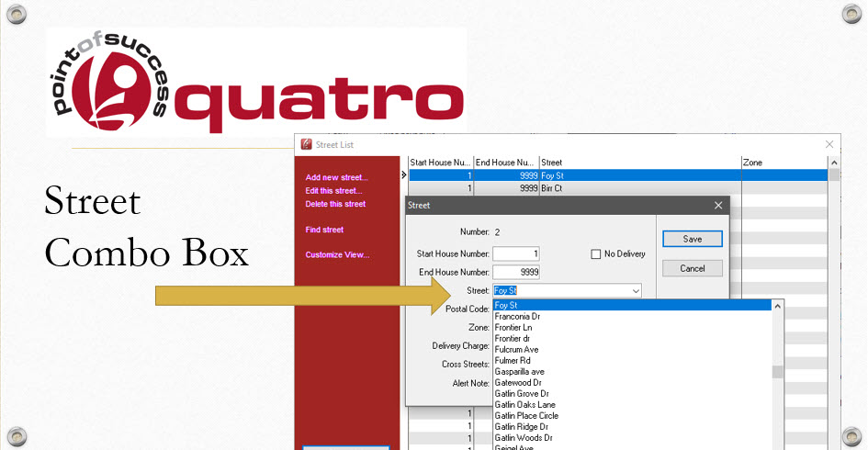Select Frontier dr in the list

(x=632, y=339)
